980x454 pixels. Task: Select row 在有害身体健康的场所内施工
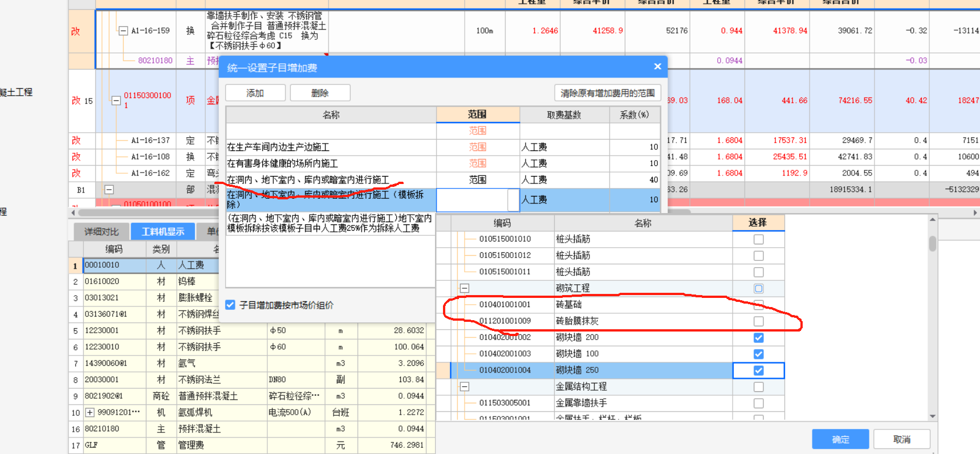[x=331, y=163]
